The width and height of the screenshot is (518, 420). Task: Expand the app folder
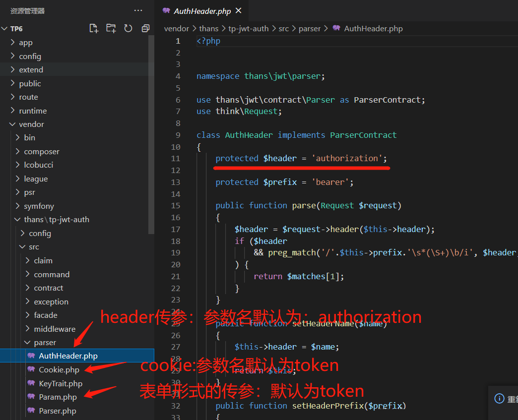click(25, 43)
